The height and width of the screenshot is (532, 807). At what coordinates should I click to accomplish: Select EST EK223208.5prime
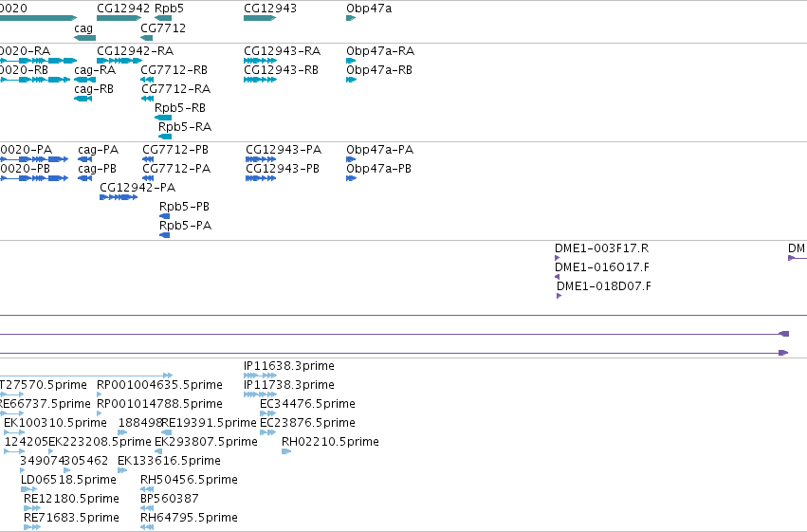(100, 442)
